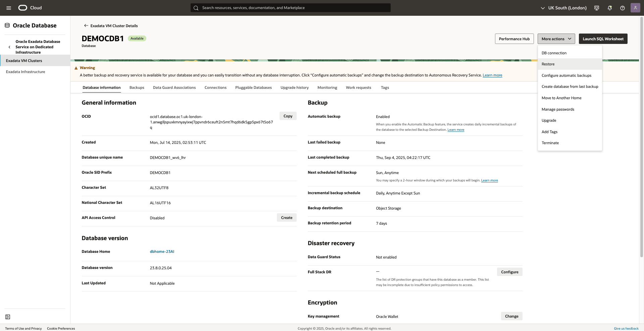Image resolution: width=644 pixels, height=331 pixels.
Task: Configure Full Stack DR
Action: (509, 272)
